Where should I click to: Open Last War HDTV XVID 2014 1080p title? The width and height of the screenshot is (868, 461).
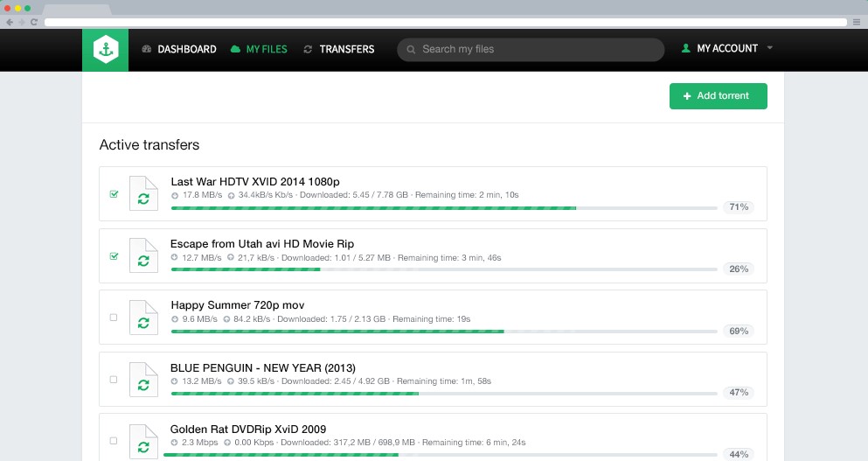[255, 182]
